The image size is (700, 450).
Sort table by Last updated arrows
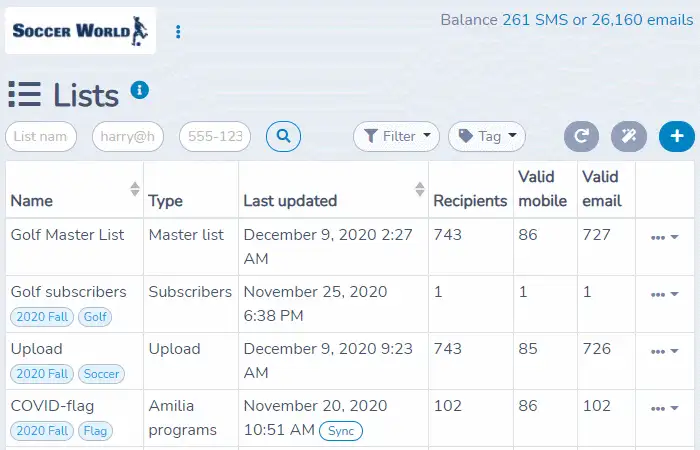pyautogui.click(x=420, y=189)
